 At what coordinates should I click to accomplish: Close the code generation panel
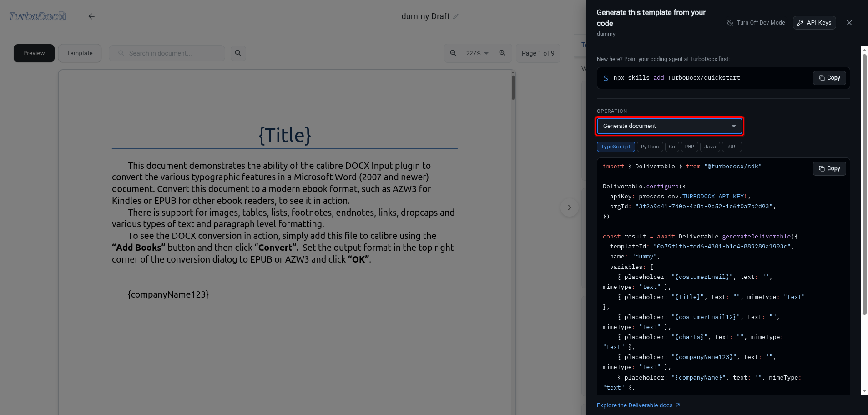tap(849, 23)
